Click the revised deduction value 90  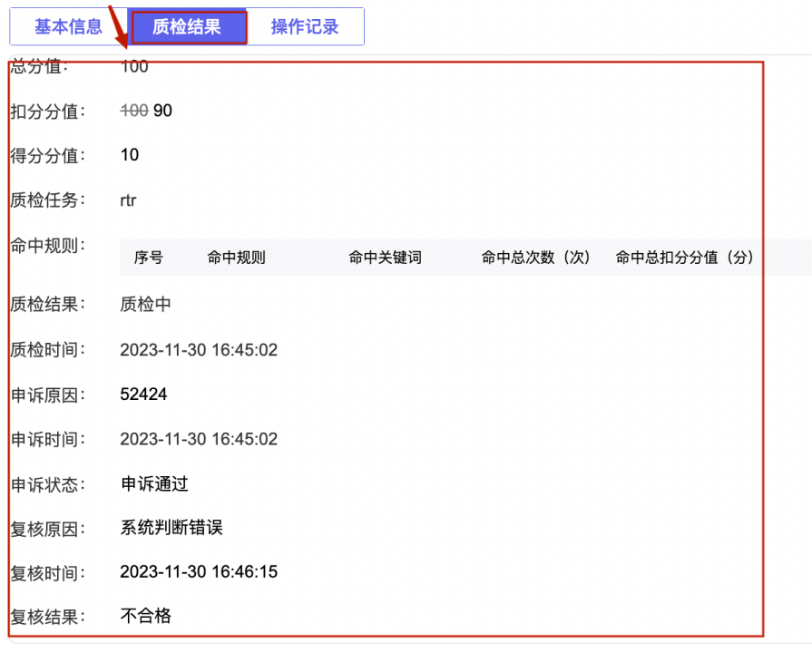(x=162, y=111)
